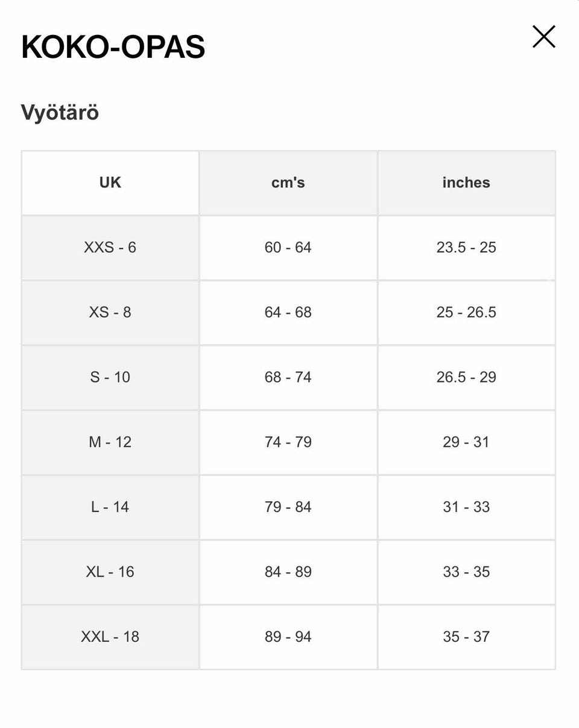Screen dimensions: 579x728
Task: Click the 60 - 64 cm cell
Action: point(288,247)
